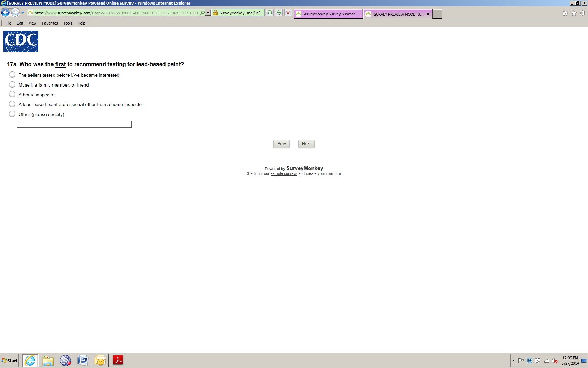The height and width of the screenshot is (368, 588).
Task: Select 'A lead-based paint professional' option
Action: pyautogui.click(x=12, y=104)
